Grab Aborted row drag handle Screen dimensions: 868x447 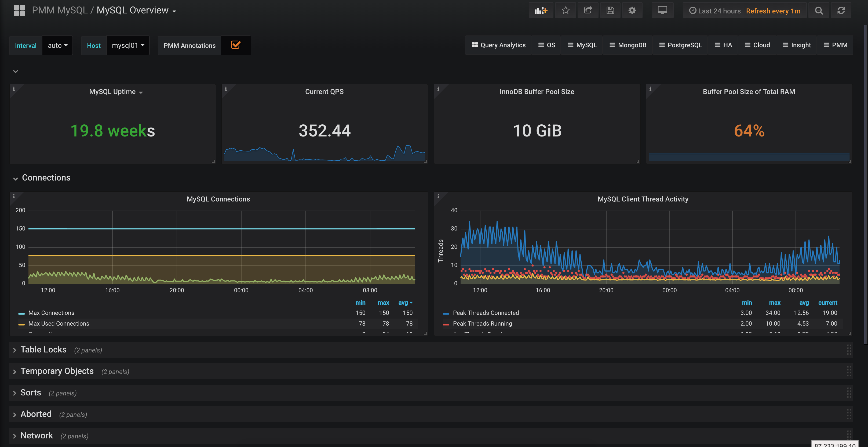pyautogui.click(x=849, y=414)
